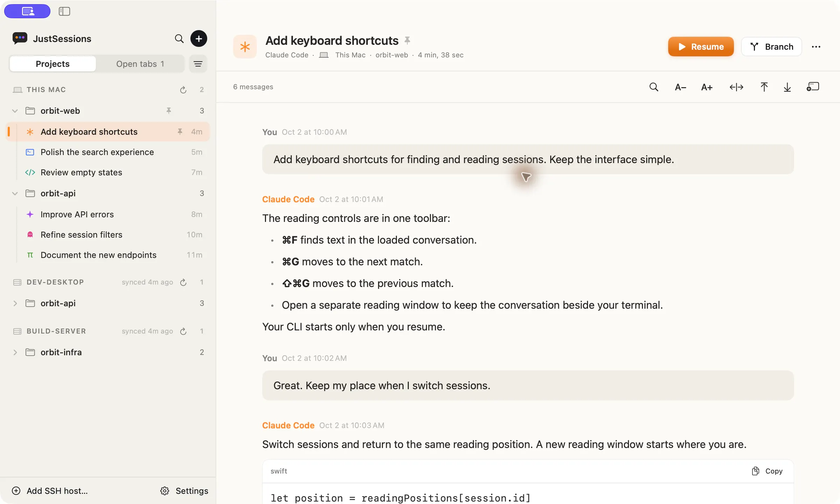The height and width of the screenshot is (504, 840).
Task: Toggle the sidebar panel icon
Action: point(64,11)
